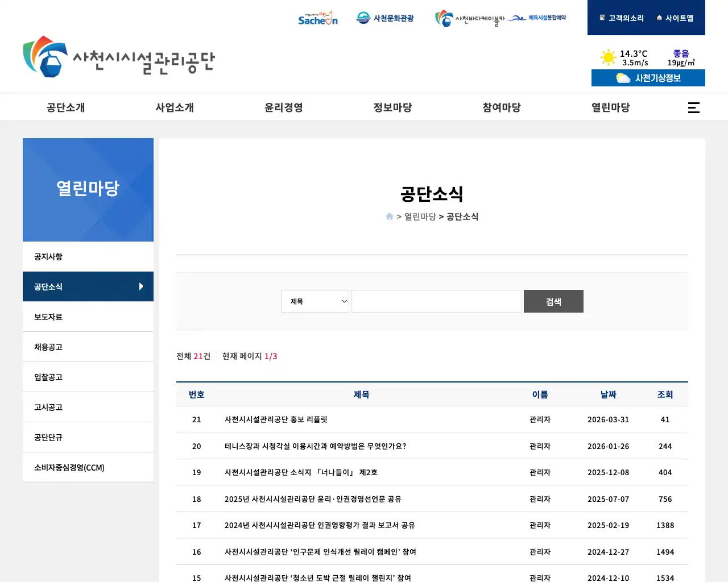Open 고객의소리 link
This screenshot has width=728, height=582.
tap(622, 18)
